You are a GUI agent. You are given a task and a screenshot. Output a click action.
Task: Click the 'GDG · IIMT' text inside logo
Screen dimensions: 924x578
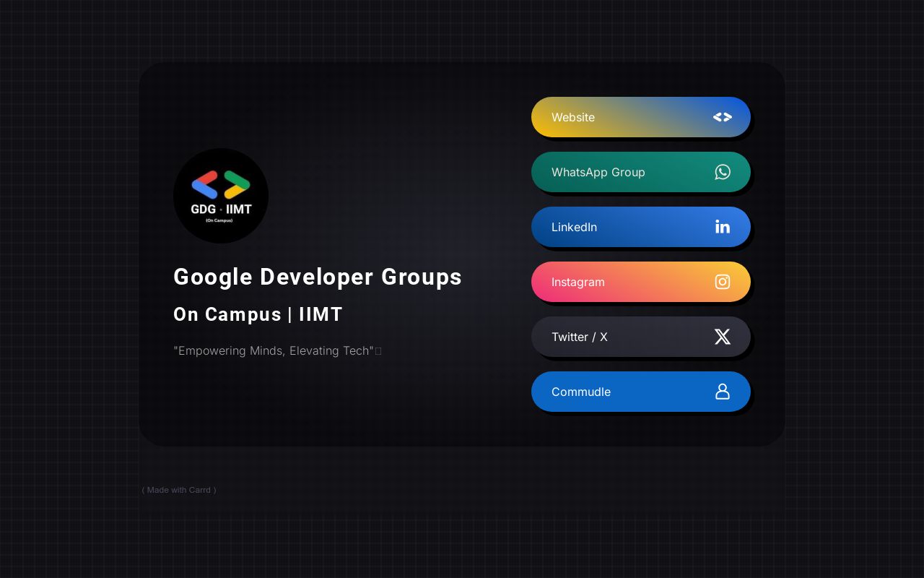coord(221,210)
